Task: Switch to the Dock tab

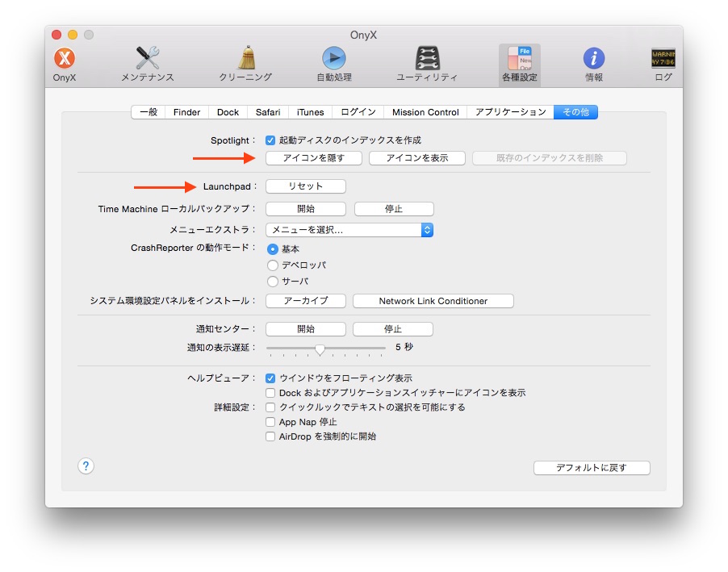Action: (228, 112)
